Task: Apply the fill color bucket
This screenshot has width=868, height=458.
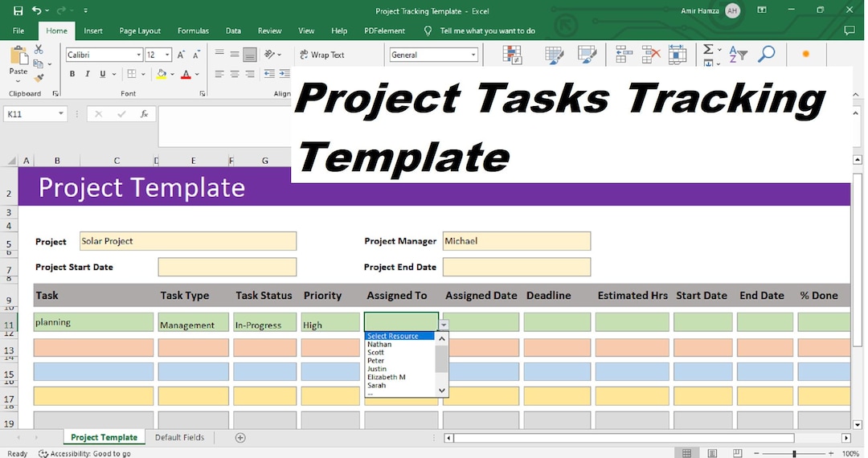Action: (x=161, y=74)
